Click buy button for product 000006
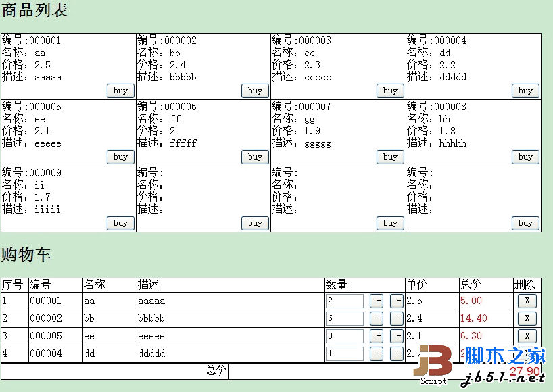The image size is (553, 392). click(255, 157)
